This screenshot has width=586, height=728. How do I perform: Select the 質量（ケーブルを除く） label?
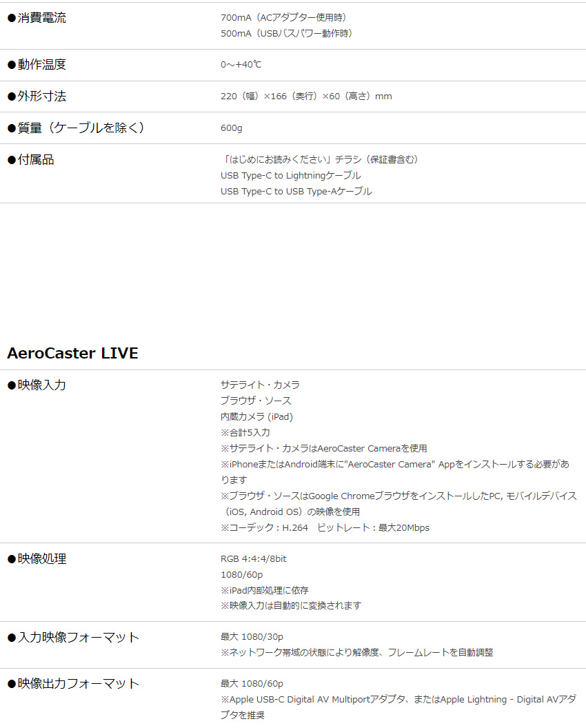76,128
